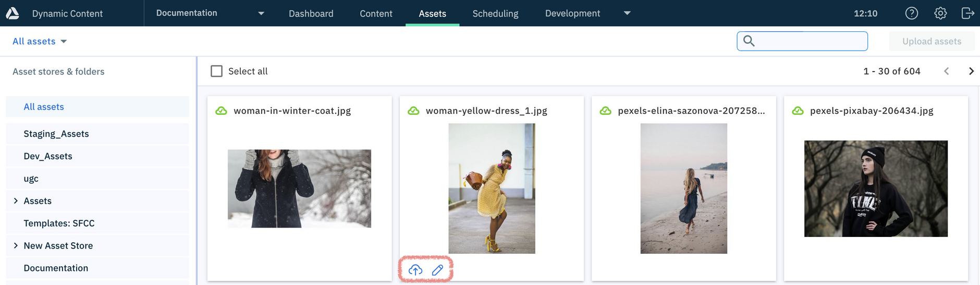
Task: Click the publish cloud icon under woman-yellow-dress
Action: click(x=415, y=270)
